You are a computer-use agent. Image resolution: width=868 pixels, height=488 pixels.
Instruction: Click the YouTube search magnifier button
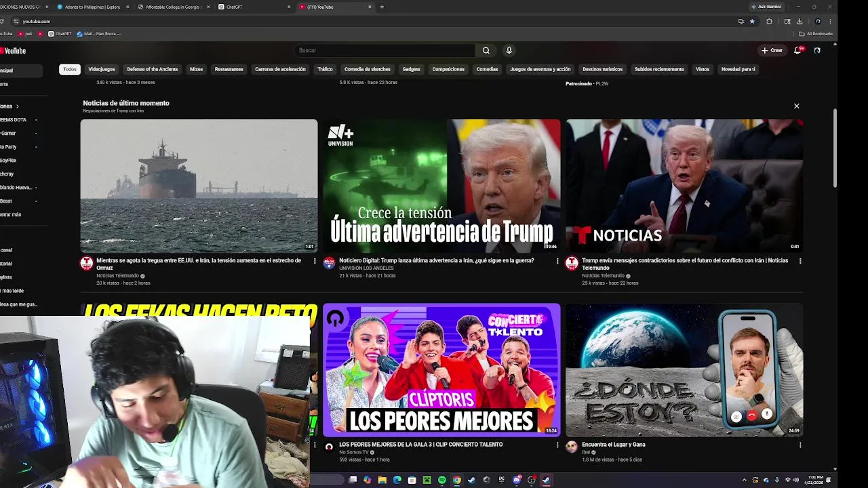tap(486, 50)
